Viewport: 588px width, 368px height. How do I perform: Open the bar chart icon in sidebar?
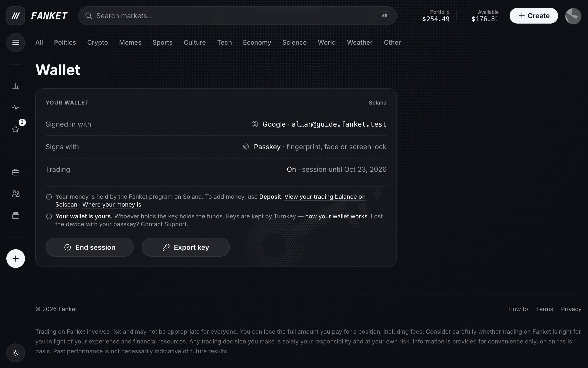click(x=15, y=86)
